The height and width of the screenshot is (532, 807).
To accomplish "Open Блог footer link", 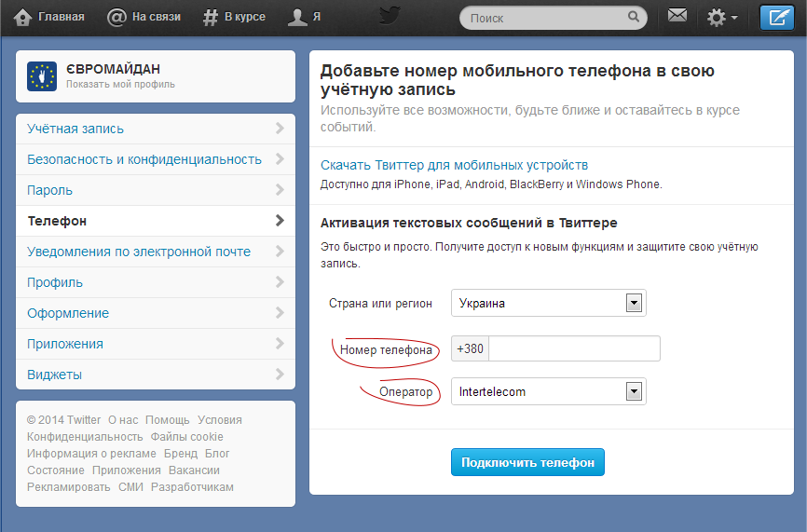I will [217, 454].
